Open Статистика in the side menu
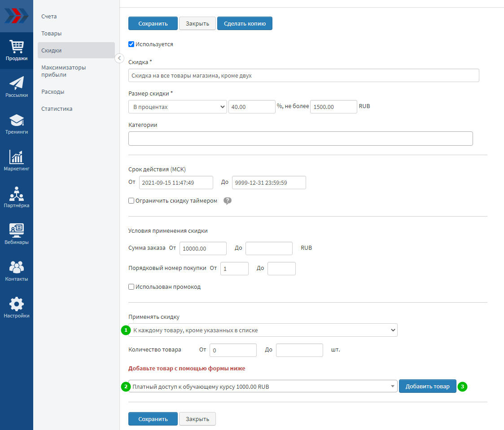This screenshot has height=430, width=504. coord(57,109)
